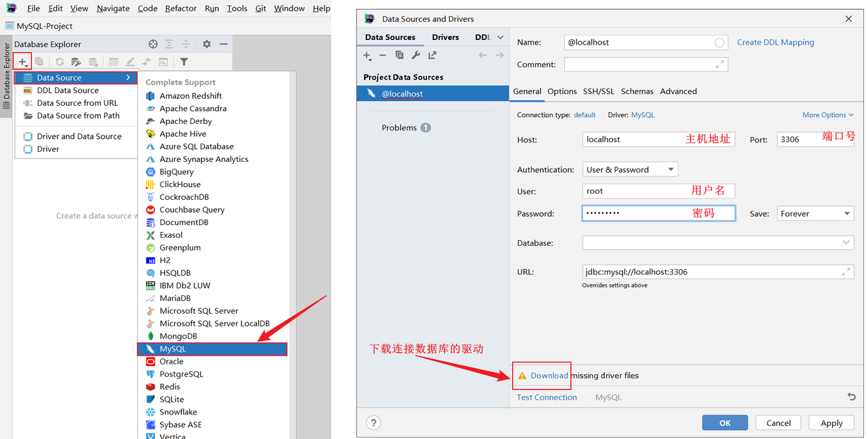Click the pencil edit source icon in the explorer toolbar
868x439 pixels.
pos(130,62)
